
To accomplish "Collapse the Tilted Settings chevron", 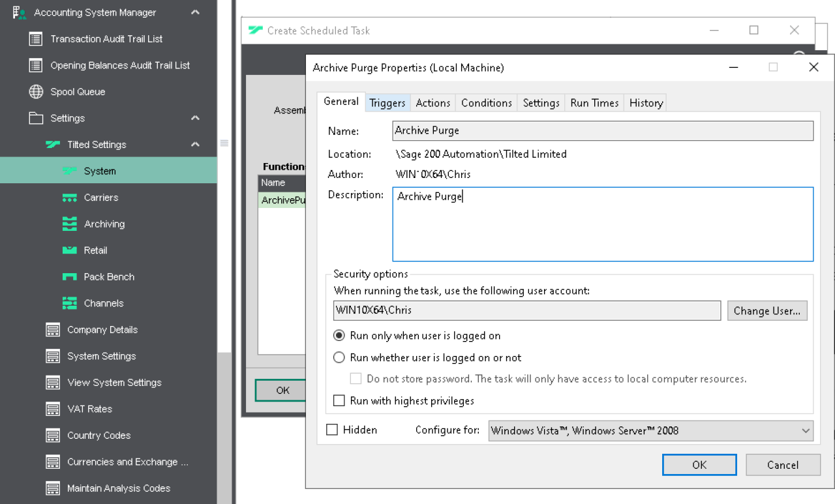I will [x=195, y=145].
